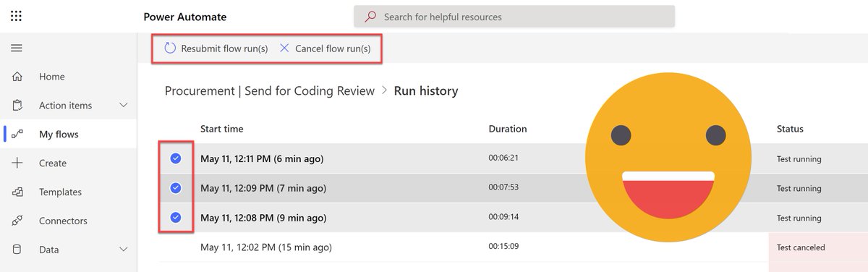Click duration 00:15:09
The image size is (868, 272).
[x=503, y=246]
